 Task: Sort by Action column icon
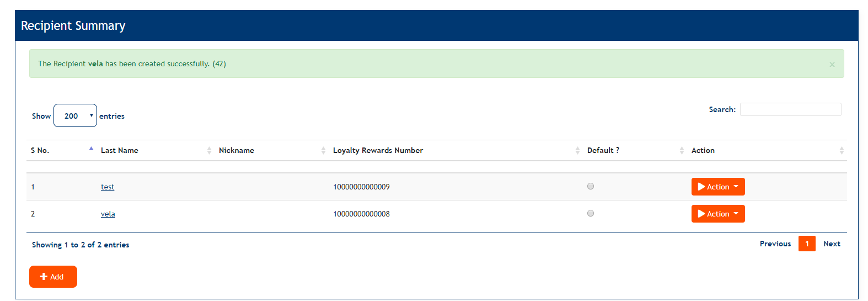pos(841,150)
